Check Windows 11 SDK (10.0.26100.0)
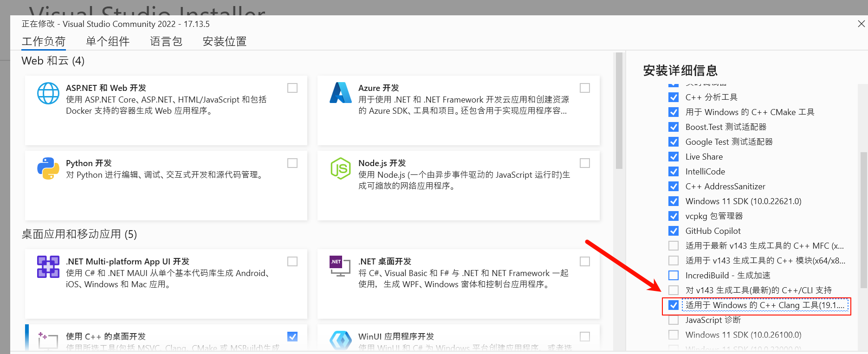Image resolution: width=868 pixels, height=354 pixels. pos(674,335)
